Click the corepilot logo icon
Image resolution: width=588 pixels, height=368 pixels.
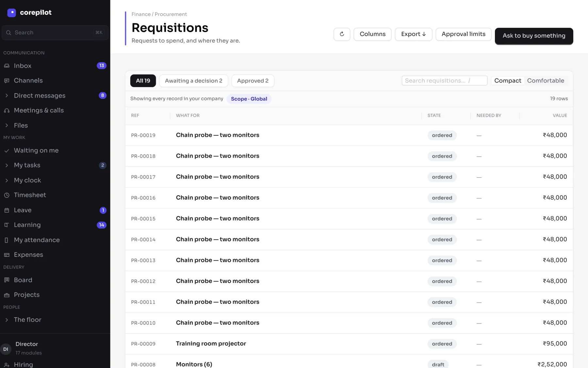tap(11, 13)
